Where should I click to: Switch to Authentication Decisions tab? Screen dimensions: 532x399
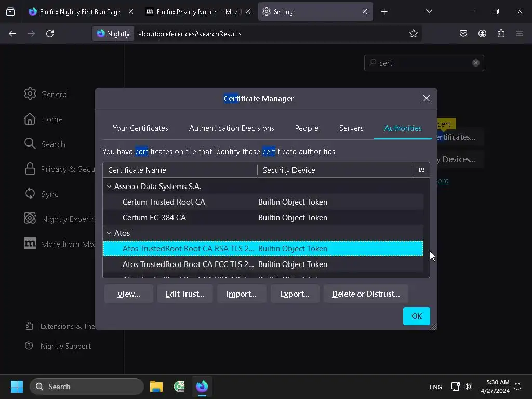point(232,128)
